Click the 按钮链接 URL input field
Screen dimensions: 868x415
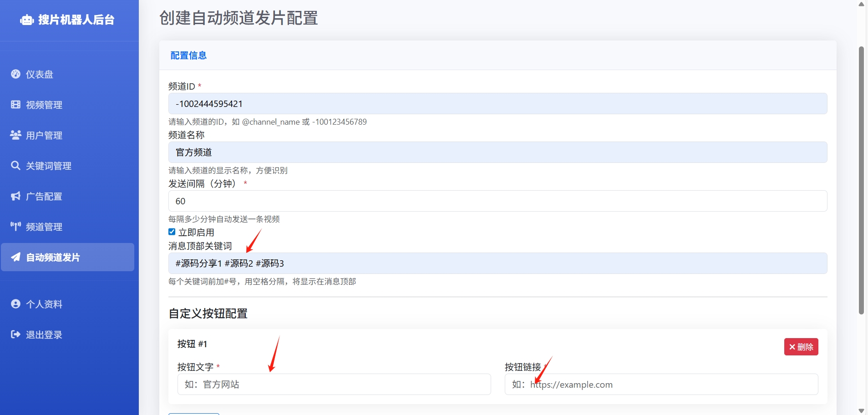661,385
